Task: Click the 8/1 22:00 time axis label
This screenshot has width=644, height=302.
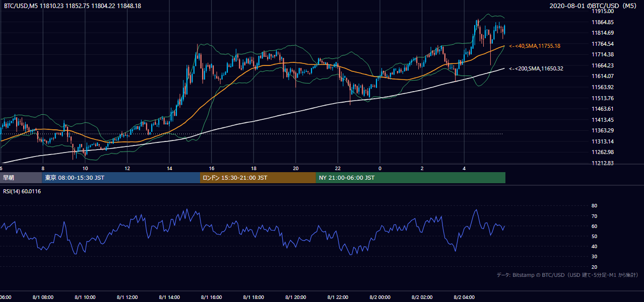Action: click(x=339, y=297)
